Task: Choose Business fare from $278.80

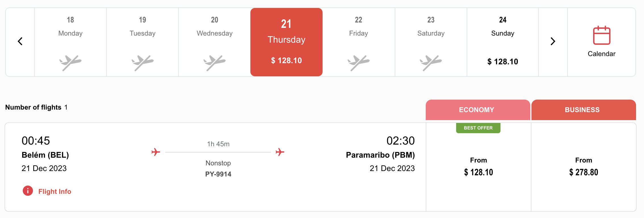Action: (x=584, y=167)
